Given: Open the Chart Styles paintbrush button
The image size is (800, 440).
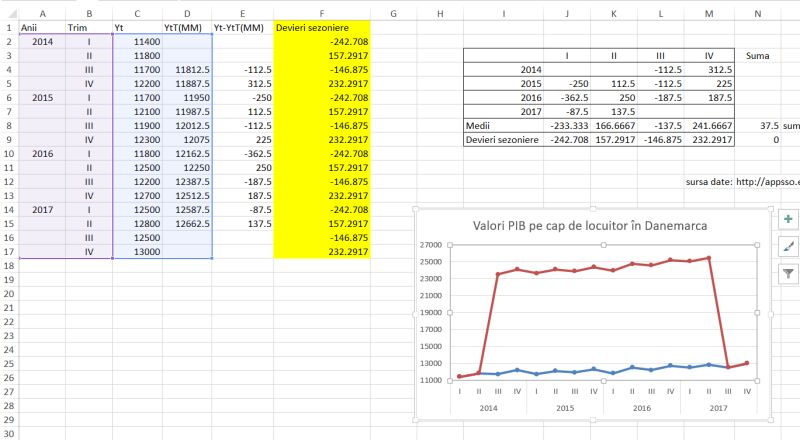Looking at the screenshot, I should pyautogui.click(x=788, y=247).
